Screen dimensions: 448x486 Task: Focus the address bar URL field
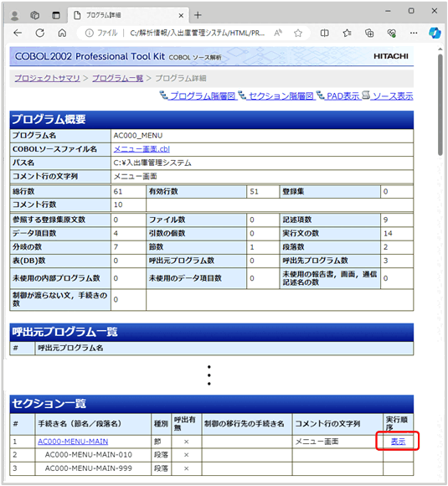[x=197, y=33]
